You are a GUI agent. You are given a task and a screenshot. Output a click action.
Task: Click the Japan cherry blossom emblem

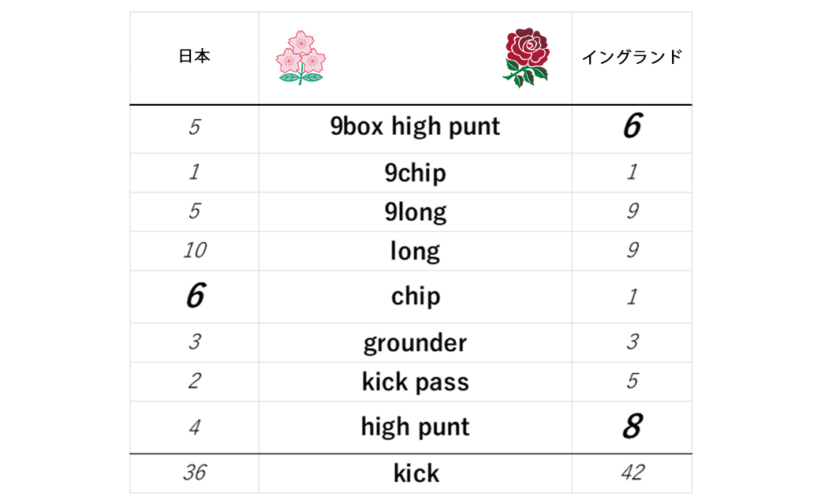click(x=301, y=57)
